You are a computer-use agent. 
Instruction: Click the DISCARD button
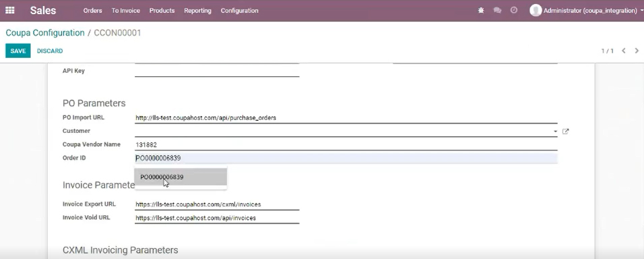pos(50,51)
